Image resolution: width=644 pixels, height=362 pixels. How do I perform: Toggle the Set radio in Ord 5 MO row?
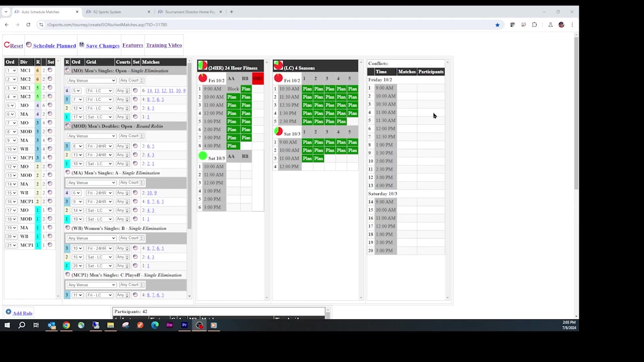coord(50,105)
